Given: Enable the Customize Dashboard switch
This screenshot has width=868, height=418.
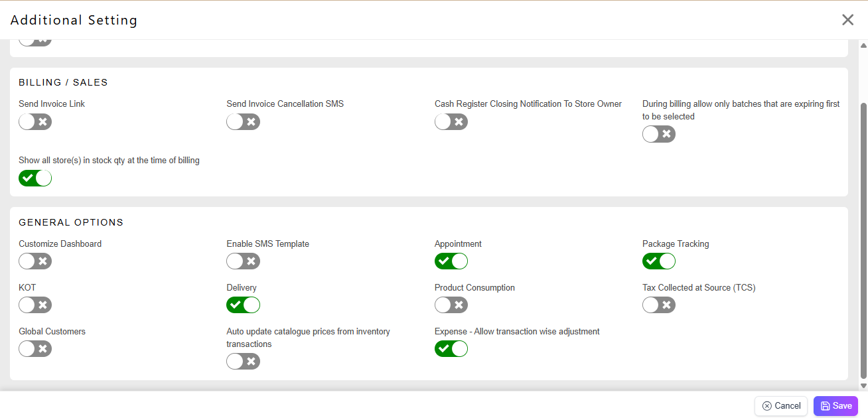Looking at the screenshot, I should (x=35, y=261).
